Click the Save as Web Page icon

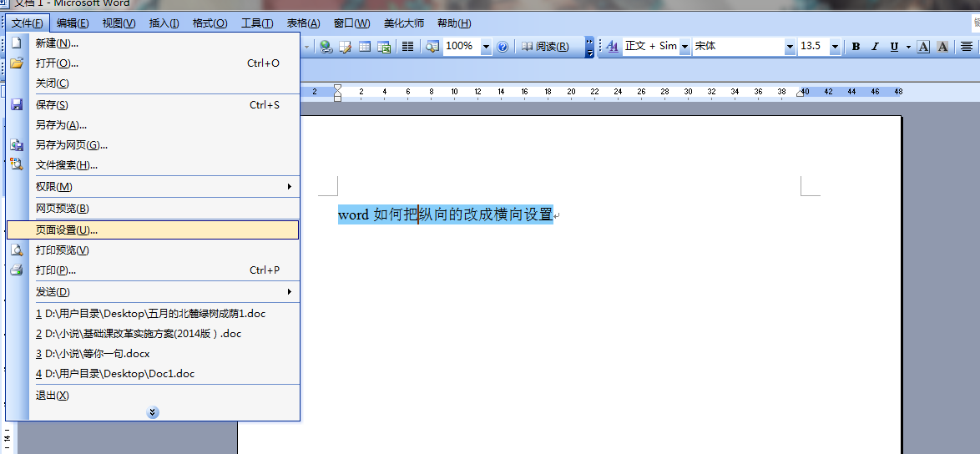(x=17, y=145)
